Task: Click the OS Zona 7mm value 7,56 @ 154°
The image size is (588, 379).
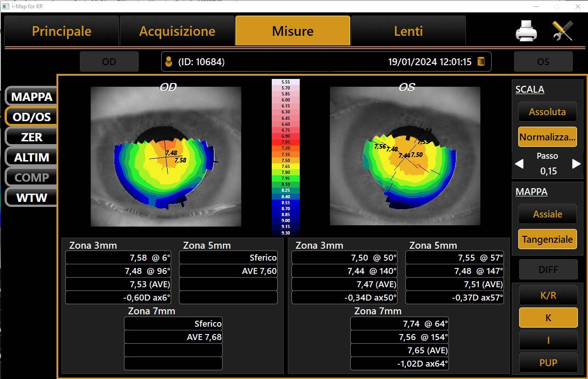Action: [x=399, y=337]
